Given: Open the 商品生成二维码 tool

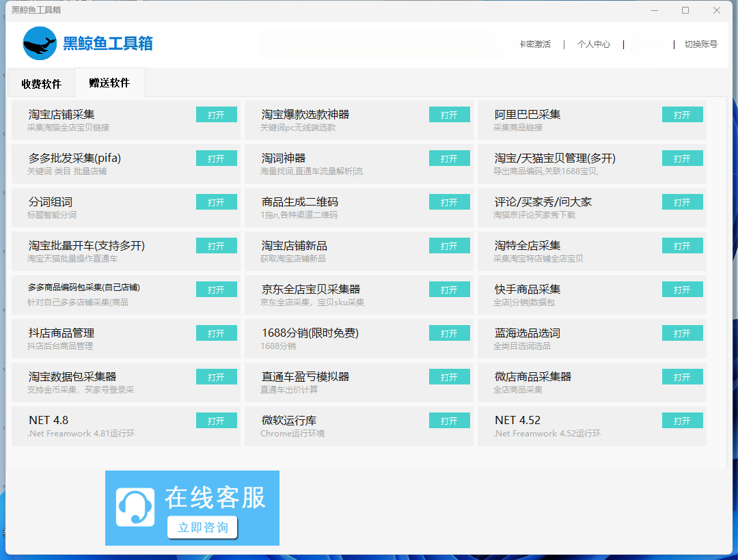Looking at the screenshot, I should [449, 202].
